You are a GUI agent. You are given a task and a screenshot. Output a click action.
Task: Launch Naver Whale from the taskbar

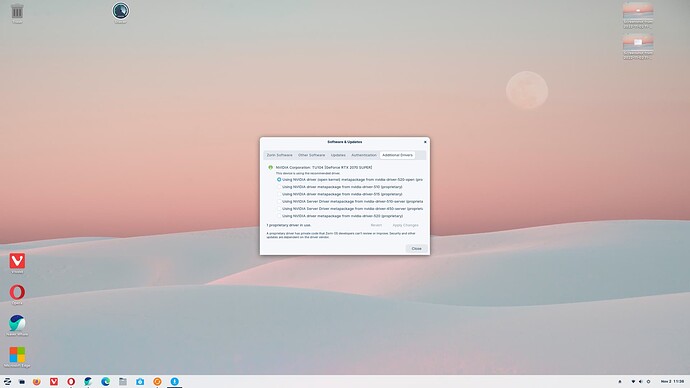coord(88,381)
